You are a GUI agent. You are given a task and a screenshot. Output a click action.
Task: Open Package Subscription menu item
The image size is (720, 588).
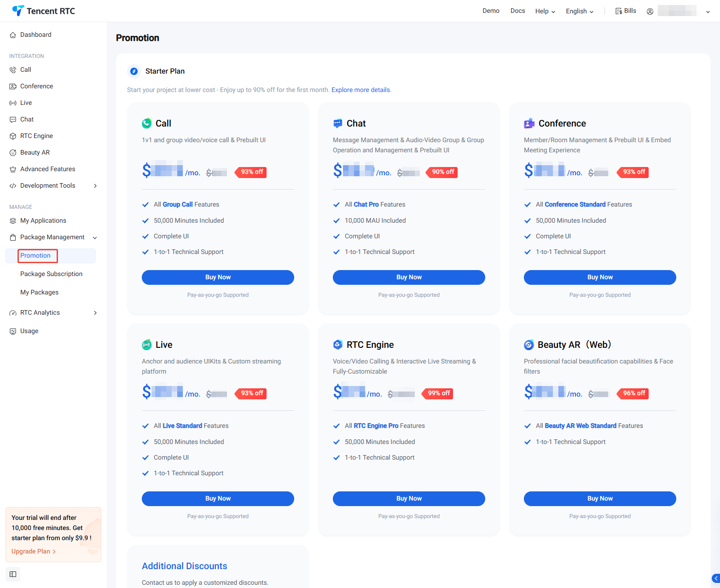51,274
